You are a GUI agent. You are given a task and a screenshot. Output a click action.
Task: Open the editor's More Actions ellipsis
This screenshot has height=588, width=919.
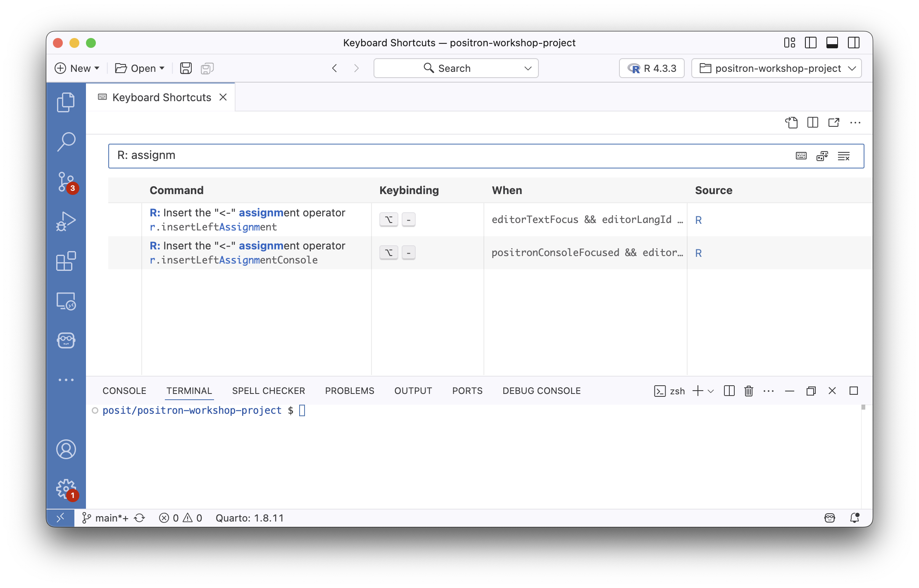(855, 123)
